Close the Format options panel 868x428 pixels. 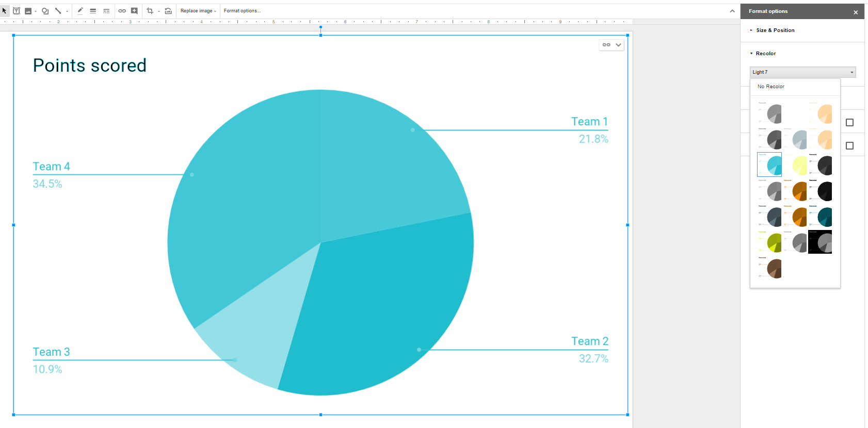pyautogui.click(x=856, y=12)
